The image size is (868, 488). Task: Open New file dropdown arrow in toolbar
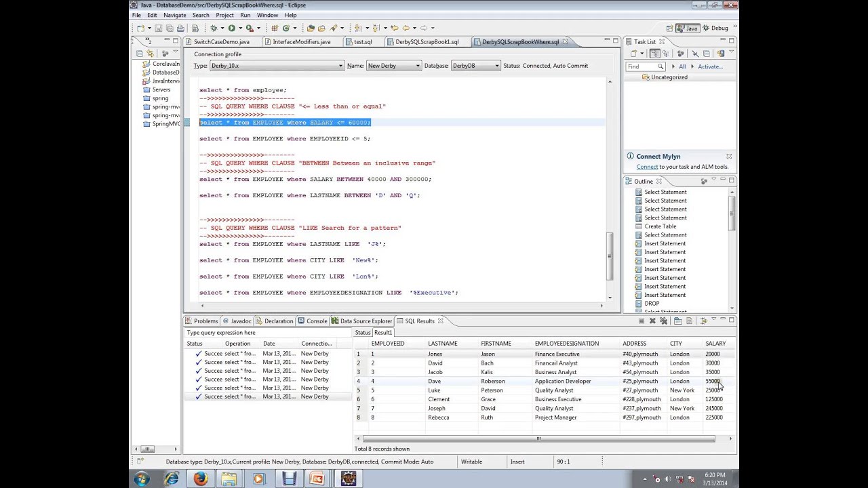[149, 28]
